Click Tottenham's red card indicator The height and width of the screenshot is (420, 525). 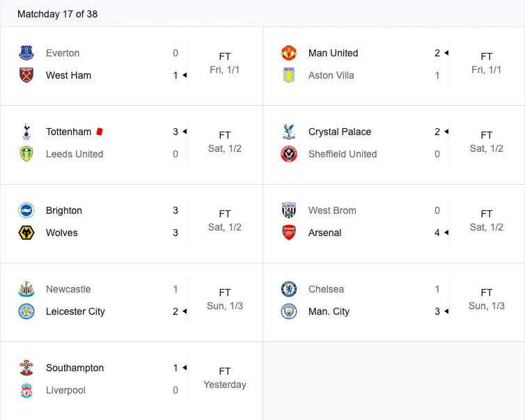point(100,131)
